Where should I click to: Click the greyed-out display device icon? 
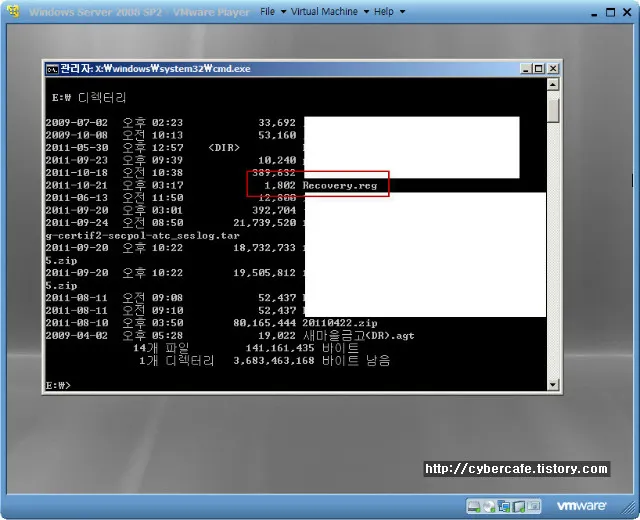[x=533, y=506]
